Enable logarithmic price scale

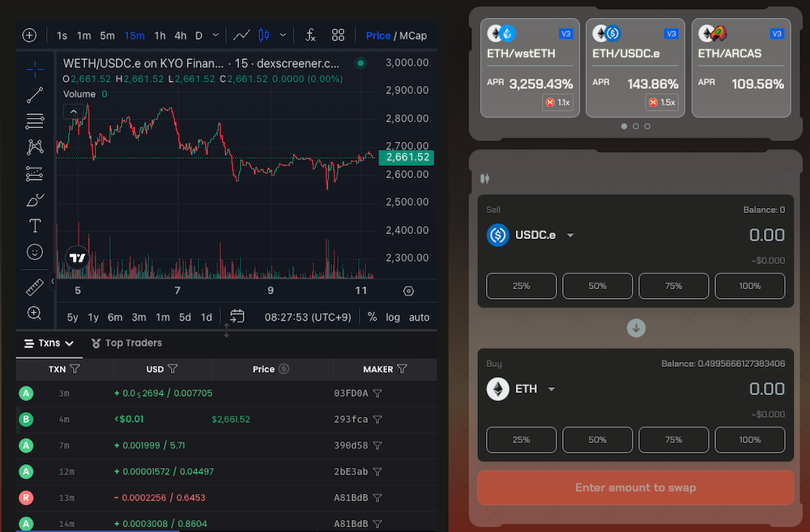393,317
